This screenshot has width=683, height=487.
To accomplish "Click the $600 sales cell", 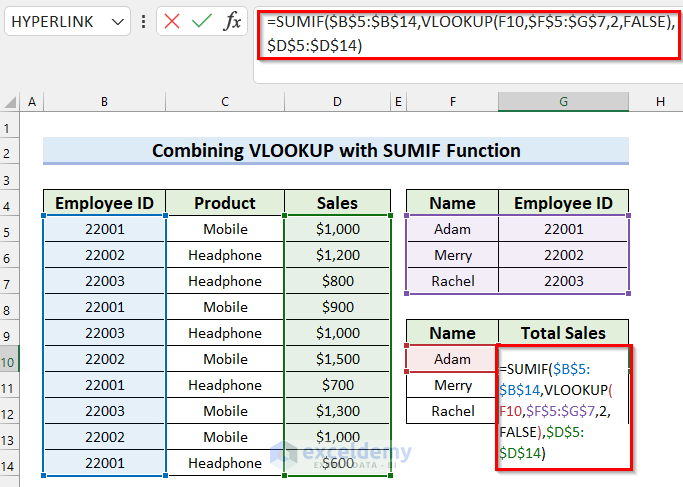I will point(337,463).
